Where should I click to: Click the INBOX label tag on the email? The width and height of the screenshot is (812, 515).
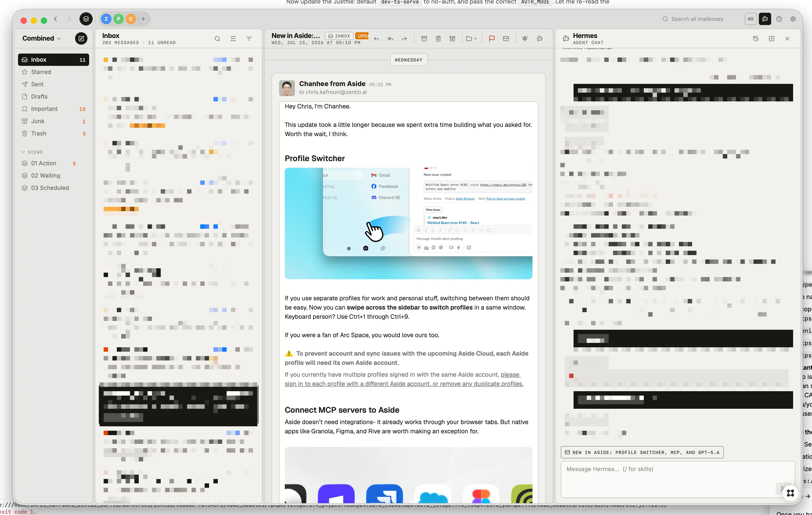(339, 36)
